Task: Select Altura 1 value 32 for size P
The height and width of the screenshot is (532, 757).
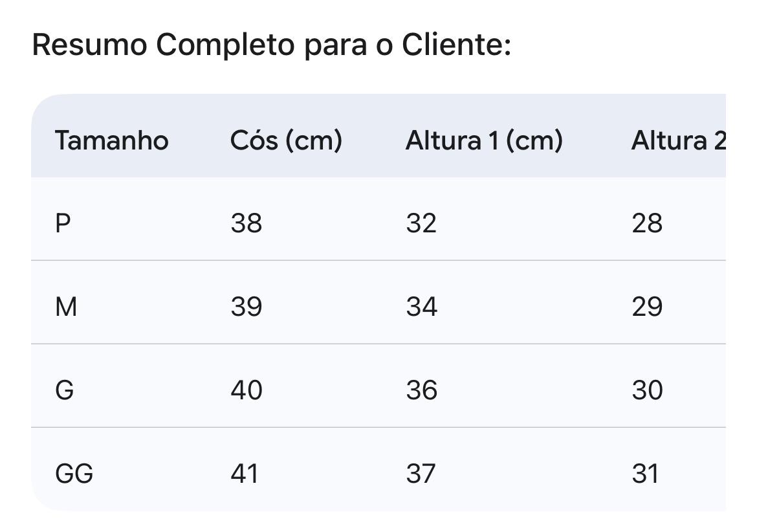Action: pyautogui.click(x=421, y=223)
